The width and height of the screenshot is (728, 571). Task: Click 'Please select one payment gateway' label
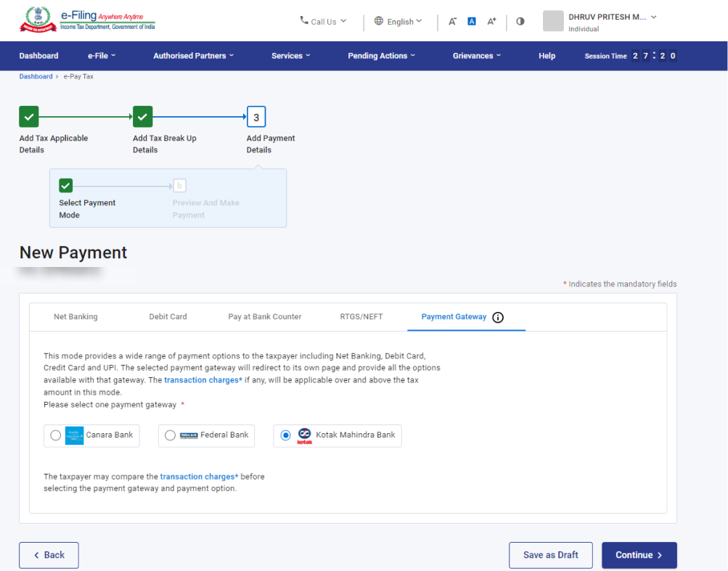[110, 404]
